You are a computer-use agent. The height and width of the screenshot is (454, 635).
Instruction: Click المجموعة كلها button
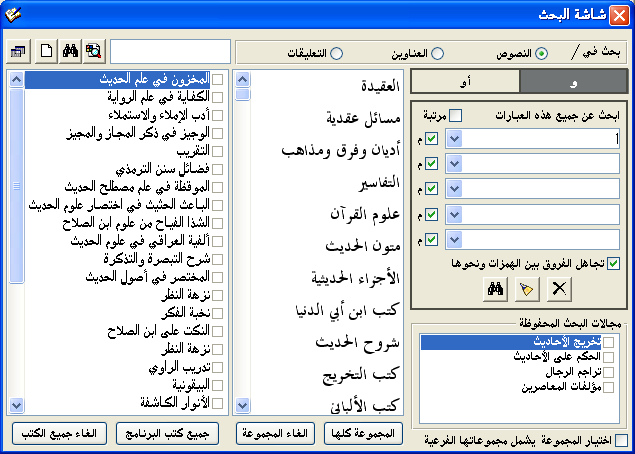pos(363,434)
